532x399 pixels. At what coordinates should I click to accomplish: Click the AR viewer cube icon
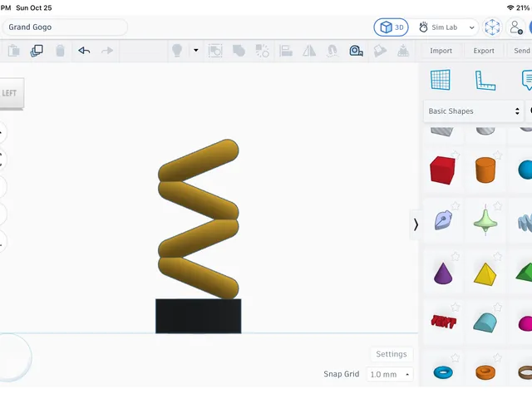click(x=492, y=27)
